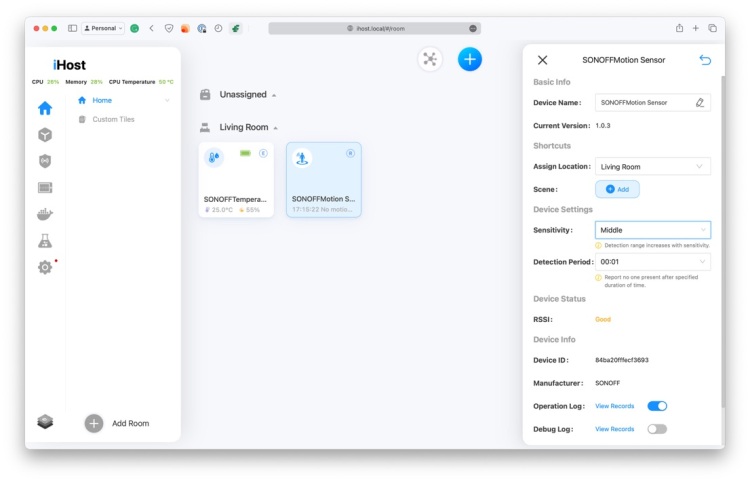Toggle the Debug Log switch
This screenshot has width=750, height=482.
(657, 429)
